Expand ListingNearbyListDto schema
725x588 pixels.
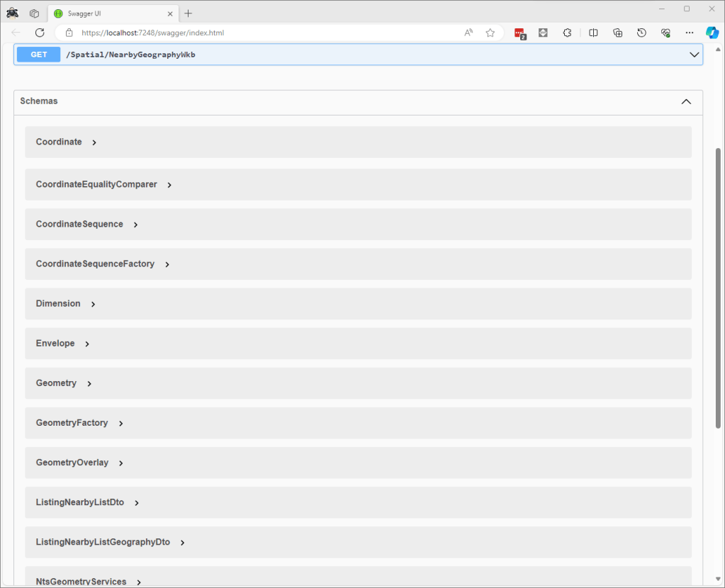coord(136,503)
